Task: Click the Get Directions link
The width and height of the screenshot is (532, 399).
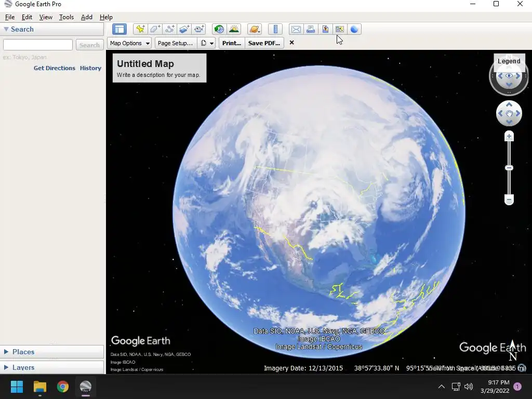Action: (x=54, y=68)
